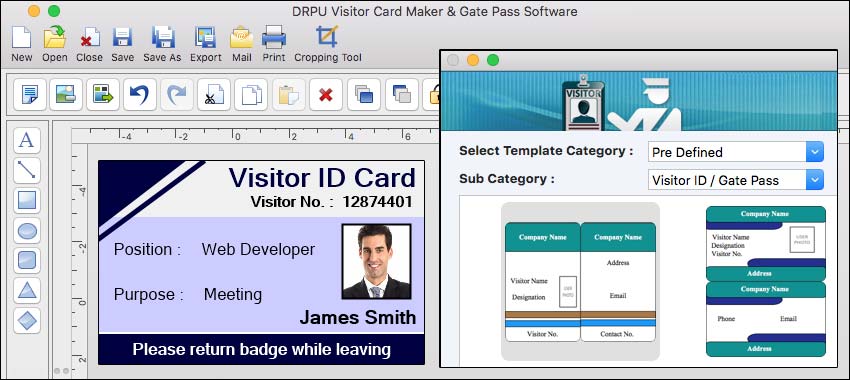This screenshot has height=380, width=850.
Task: Click the yellow minimize button of template window
Action: point(473,60)
